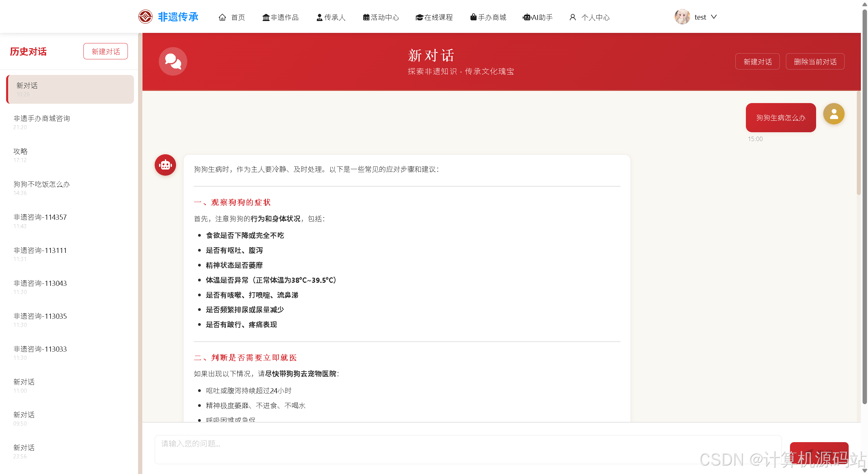Open the 传承人 menu item
Screen dimensions: 868x474
331,17
